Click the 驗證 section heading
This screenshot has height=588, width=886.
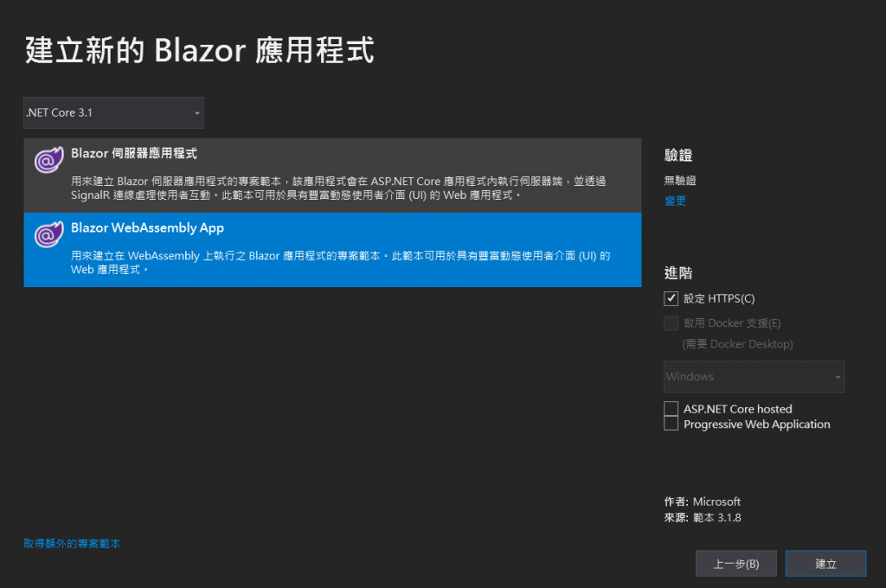pyautogui.click(x=678, y=156)
